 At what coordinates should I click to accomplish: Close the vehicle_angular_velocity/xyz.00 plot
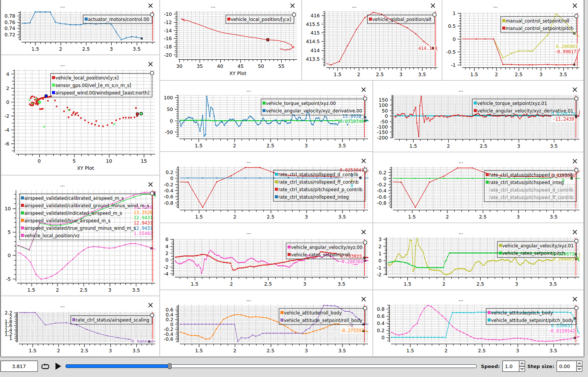(363, 232)
